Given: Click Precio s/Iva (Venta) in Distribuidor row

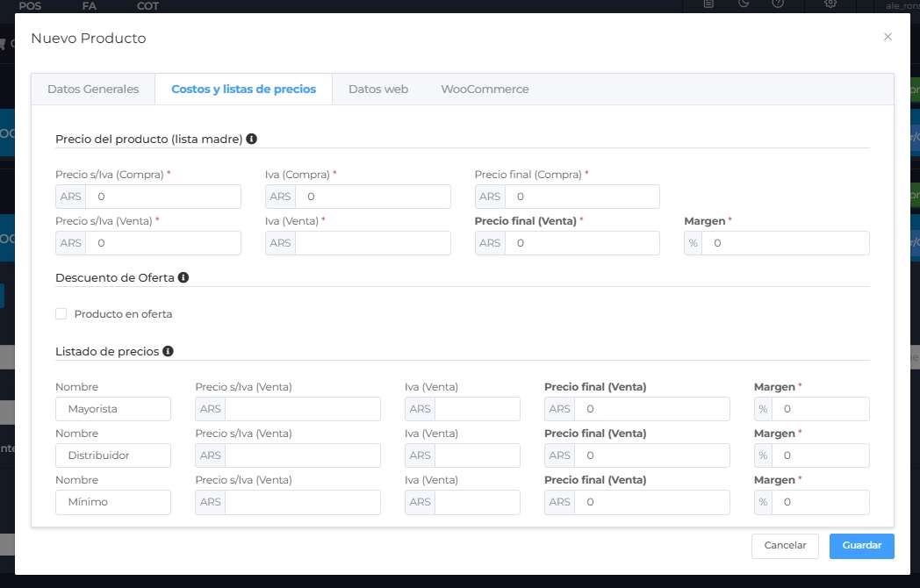Looking at the screenshot, I should coord(303,455).
